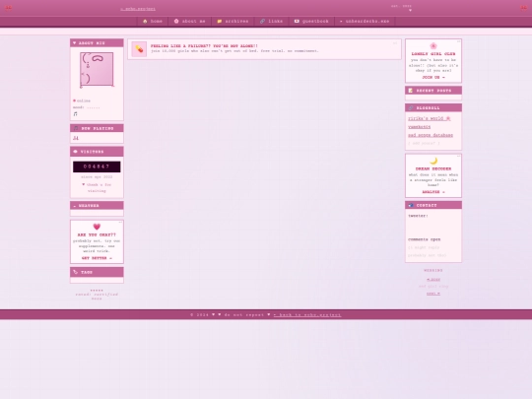Click the About Me panel header
Viewport: 532px width, 399px height.
pyautogui.click(x=97, y=43)
